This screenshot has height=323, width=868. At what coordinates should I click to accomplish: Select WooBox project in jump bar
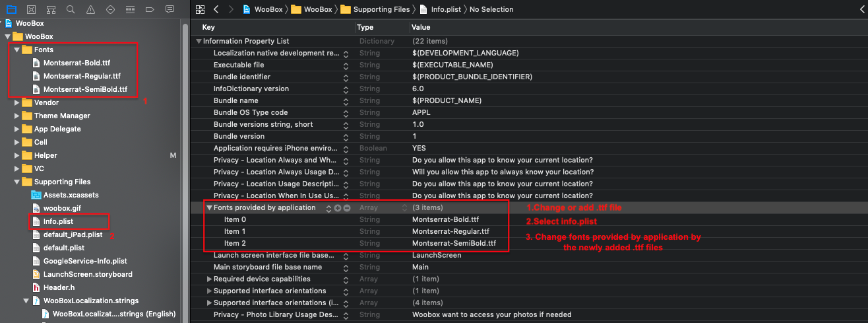click(x=264, y=9)
